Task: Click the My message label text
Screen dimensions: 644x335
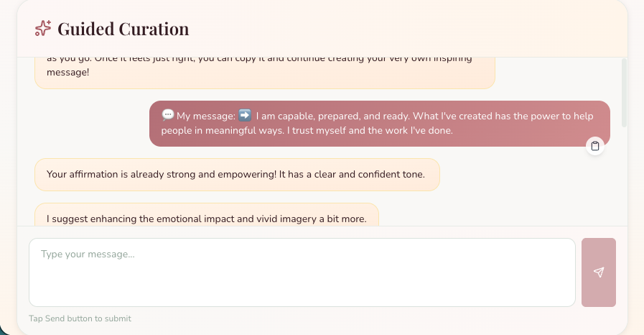Action: click(206, 116)
